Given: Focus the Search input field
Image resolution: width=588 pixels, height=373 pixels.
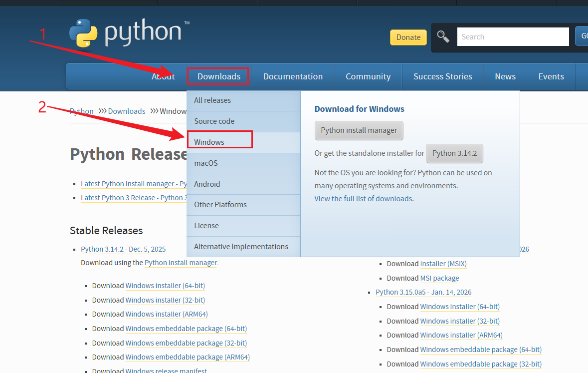Looking at the screenshot, I should pos(513,37).
